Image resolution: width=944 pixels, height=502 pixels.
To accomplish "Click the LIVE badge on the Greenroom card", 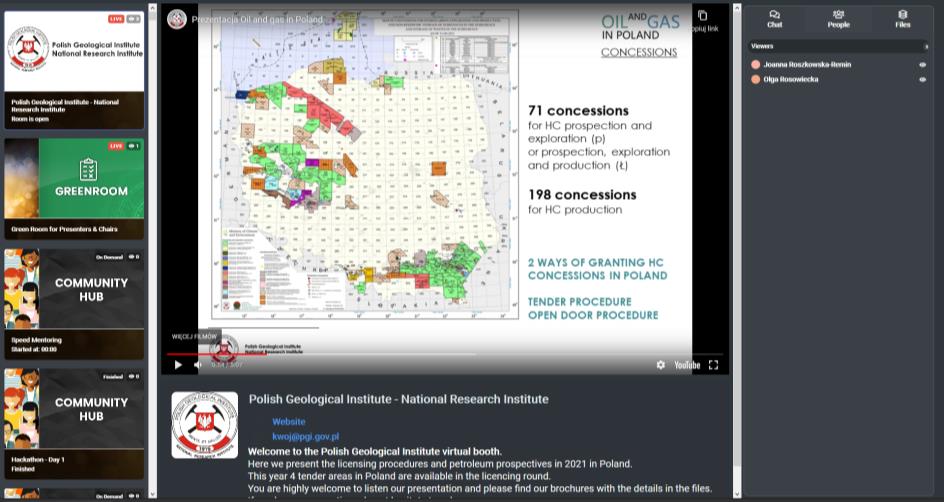I will [116, 146].
